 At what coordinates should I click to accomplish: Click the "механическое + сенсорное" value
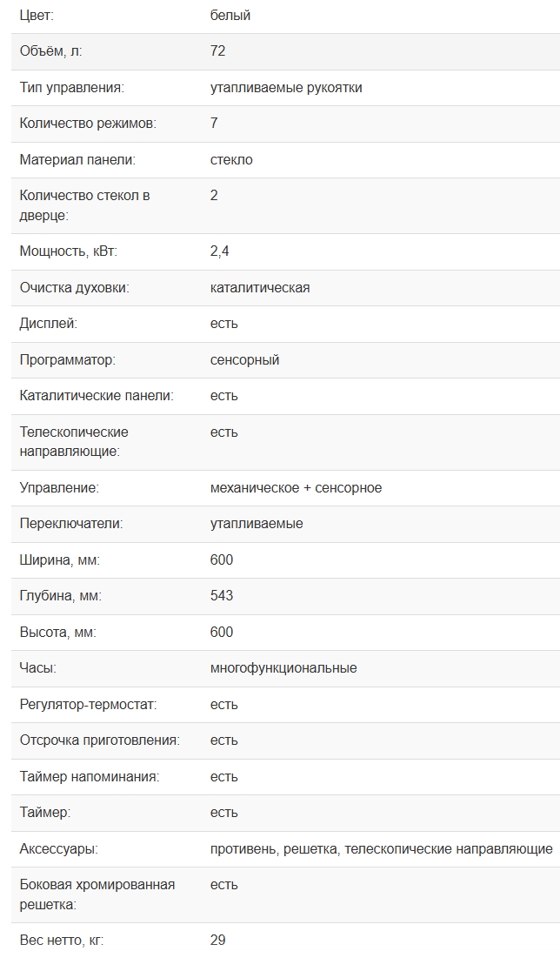[x=296, y=488]
